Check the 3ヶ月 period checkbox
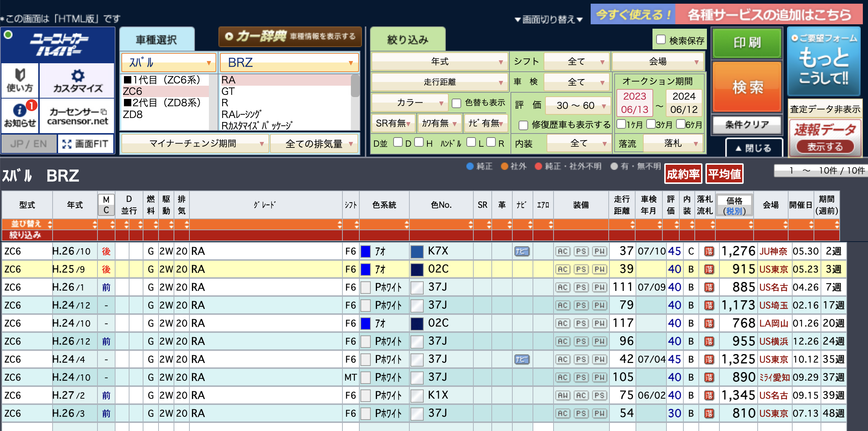This screenshot has width=868, height=431. point(651,124)
